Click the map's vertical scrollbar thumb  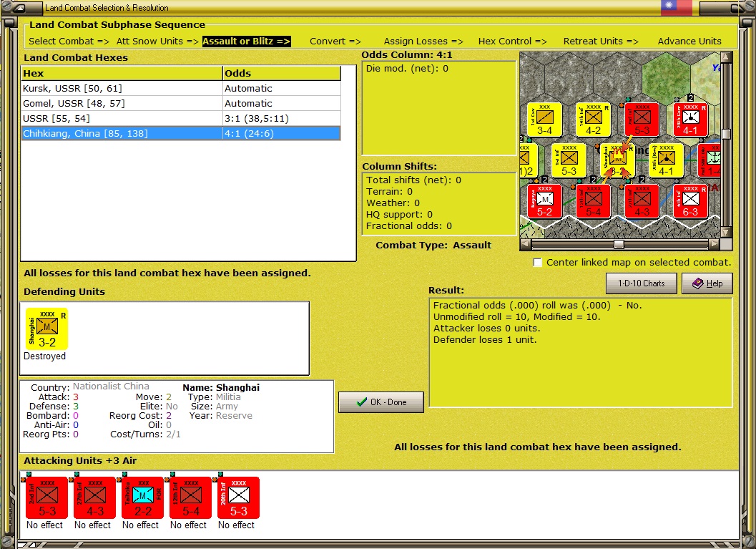[726, 134]
